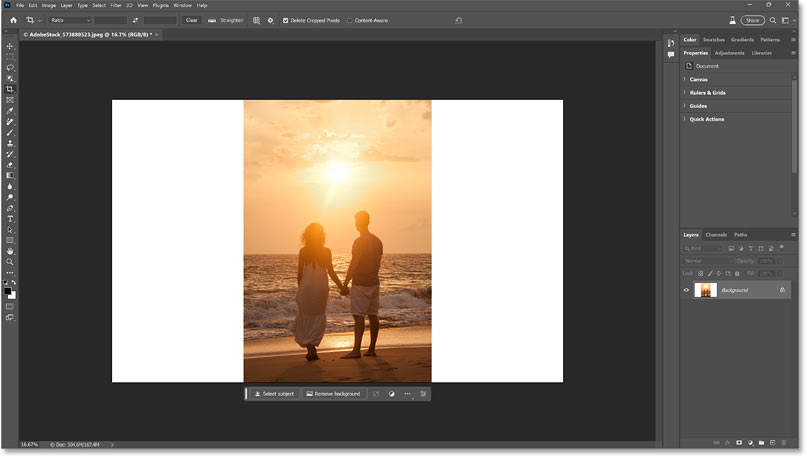Open the Ratio aspect dropdown

click(70, 20)
